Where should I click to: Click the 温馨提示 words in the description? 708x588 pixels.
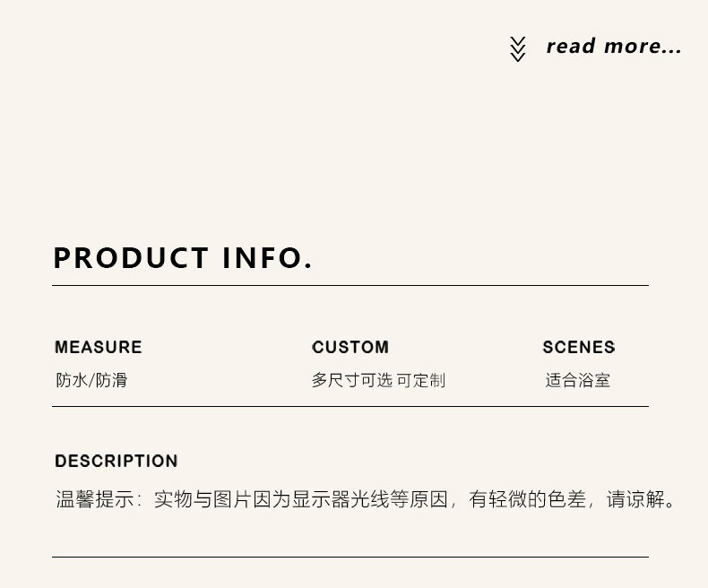[95, 498]
